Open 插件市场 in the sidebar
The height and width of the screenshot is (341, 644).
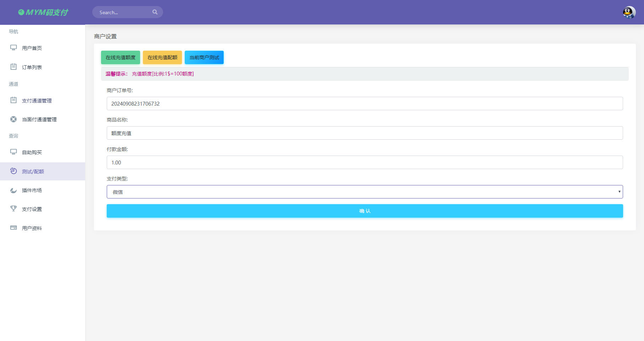click(x=32, y=190)
